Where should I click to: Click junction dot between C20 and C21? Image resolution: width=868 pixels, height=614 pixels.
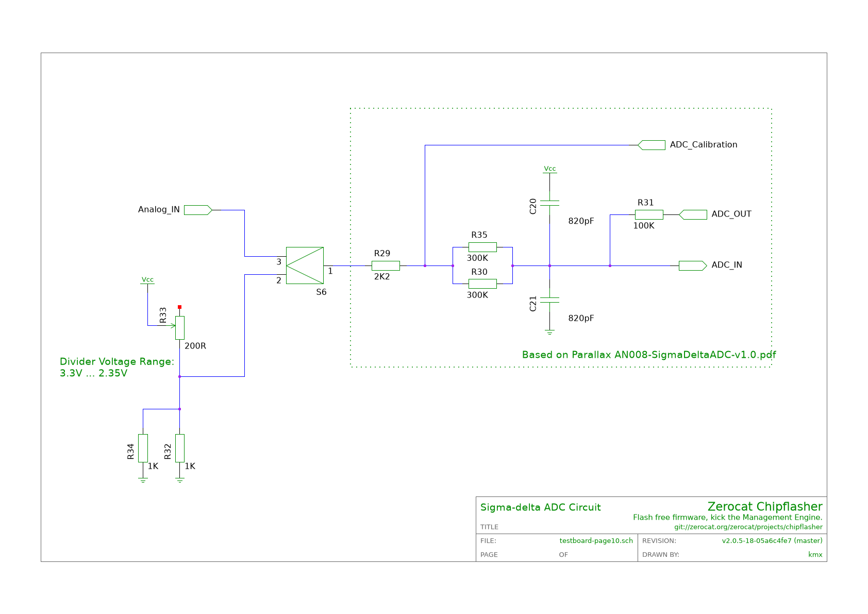click(549, 265)
